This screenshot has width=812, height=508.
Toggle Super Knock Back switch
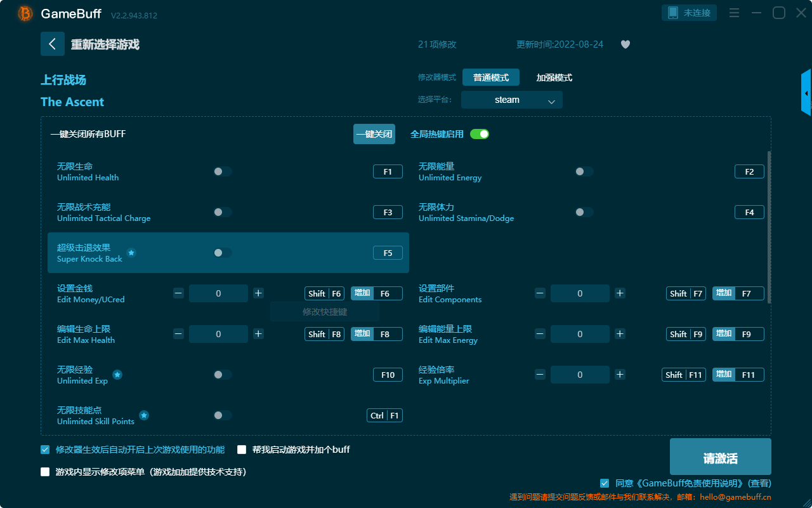pos(223,253)
